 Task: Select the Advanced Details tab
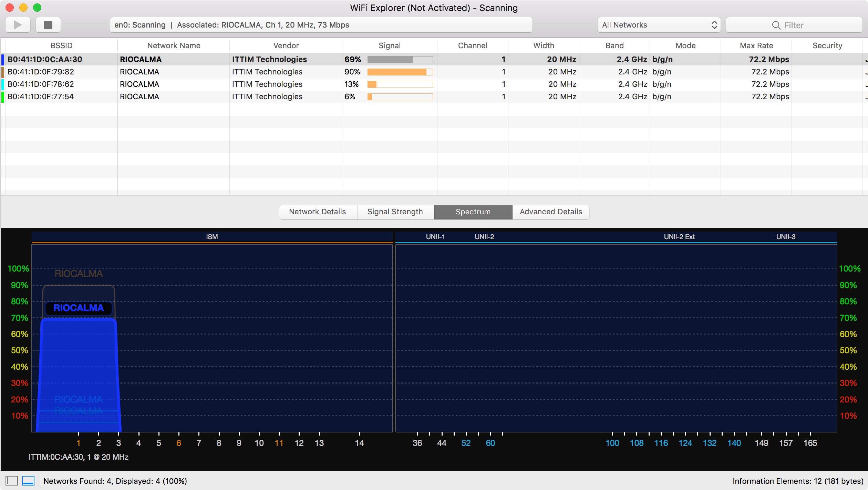point(551,212)
